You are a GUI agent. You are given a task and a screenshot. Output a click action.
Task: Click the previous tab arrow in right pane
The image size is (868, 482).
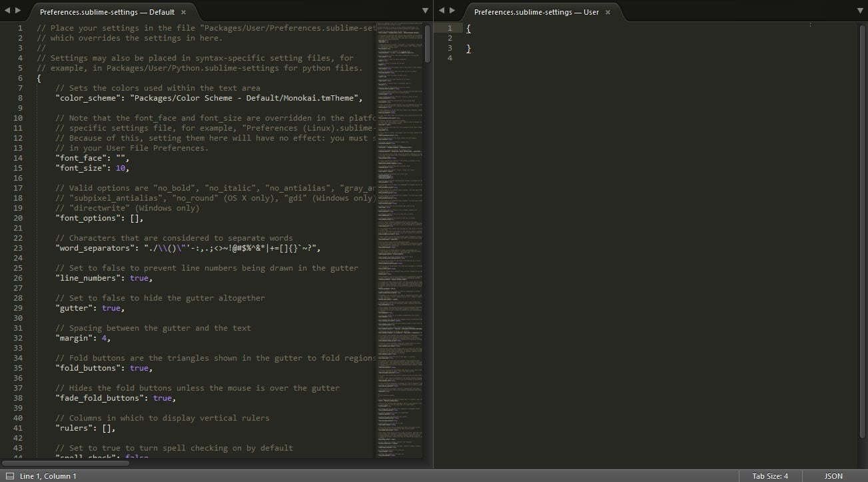click(441, 11)
